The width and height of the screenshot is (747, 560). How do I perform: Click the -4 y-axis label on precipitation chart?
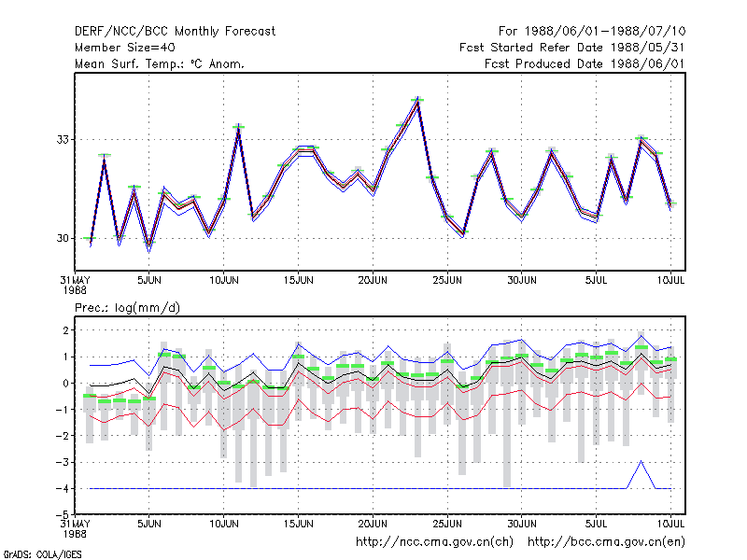[62, 488]
